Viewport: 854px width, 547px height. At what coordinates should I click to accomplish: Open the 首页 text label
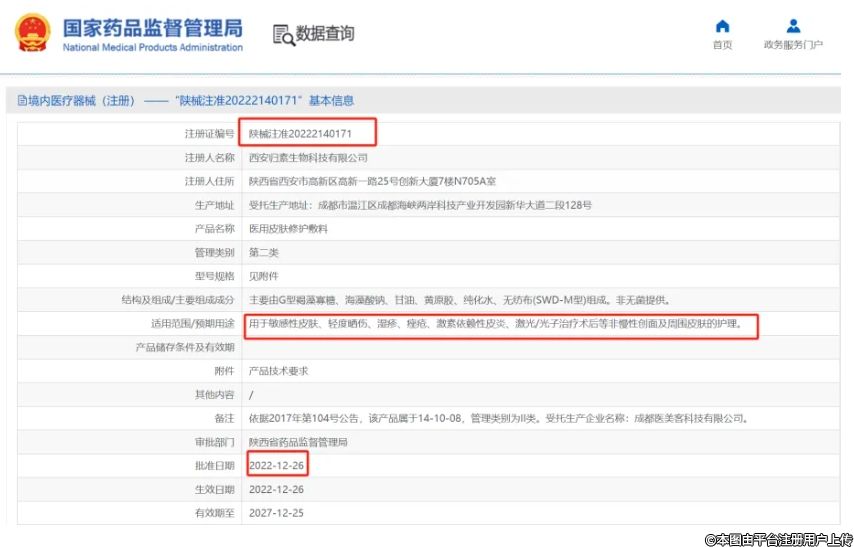(x=722, y=45)
